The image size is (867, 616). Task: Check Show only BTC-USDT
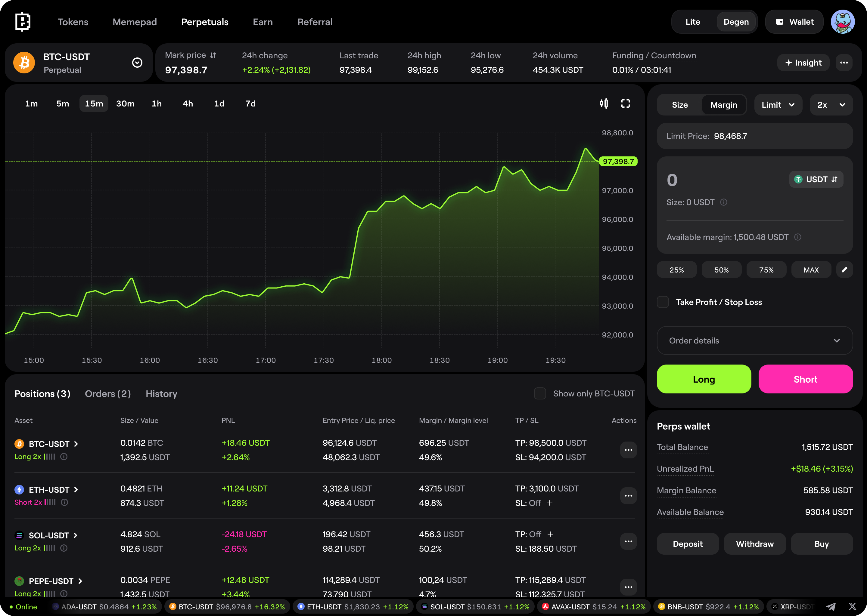coord(540,394)
